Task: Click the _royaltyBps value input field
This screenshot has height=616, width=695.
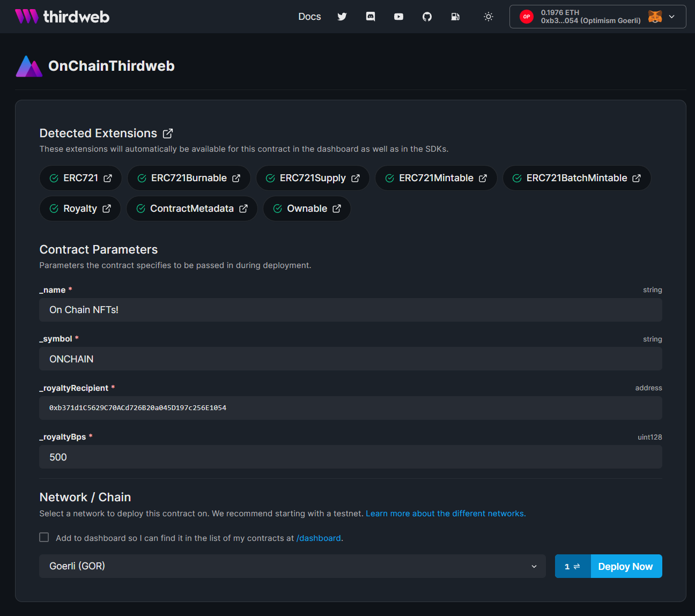Action: (x=351, y=457)
